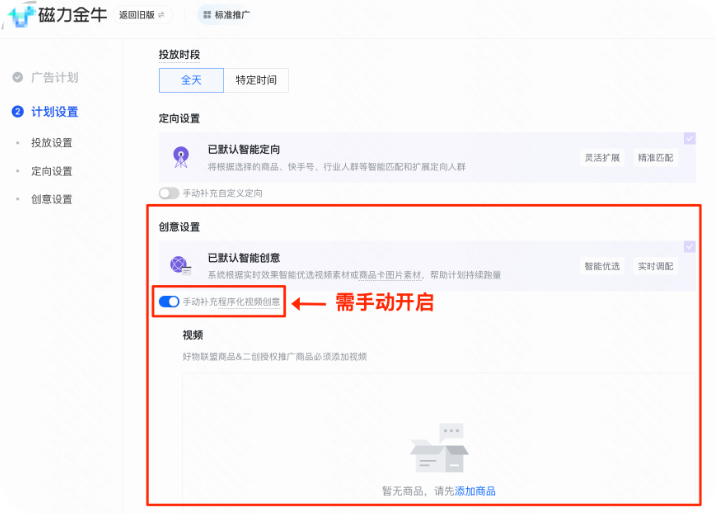Image resolution: width=716 pixels, height=514 pixels.
Task: Click the 磁力金牛 logo icon
Action: [x=21, y=15]
